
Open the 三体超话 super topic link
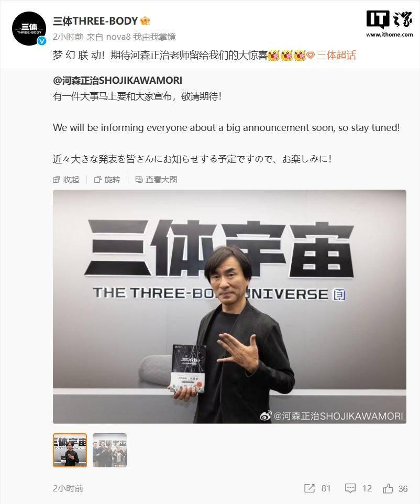336,56
